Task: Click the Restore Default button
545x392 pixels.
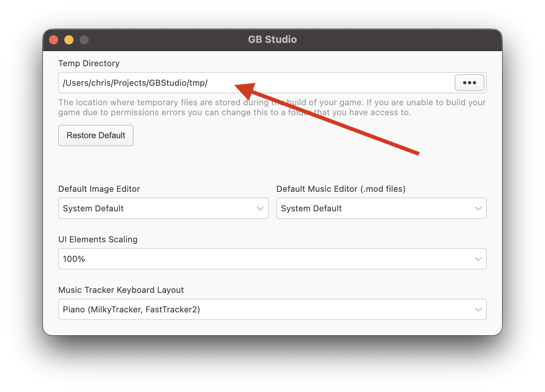Action: 96,136
